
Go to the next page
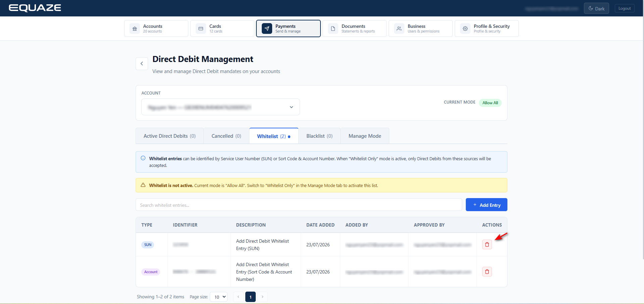coord(262,297)
